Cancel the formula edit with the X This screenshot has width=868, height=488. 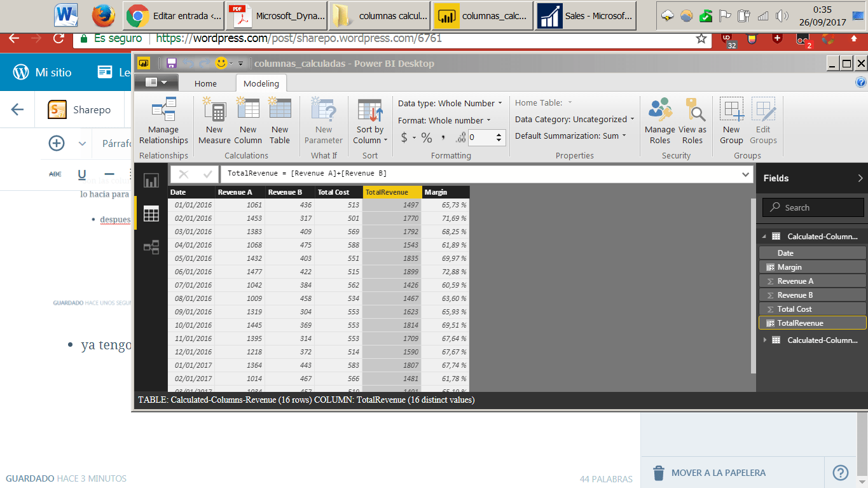[184, 174]
